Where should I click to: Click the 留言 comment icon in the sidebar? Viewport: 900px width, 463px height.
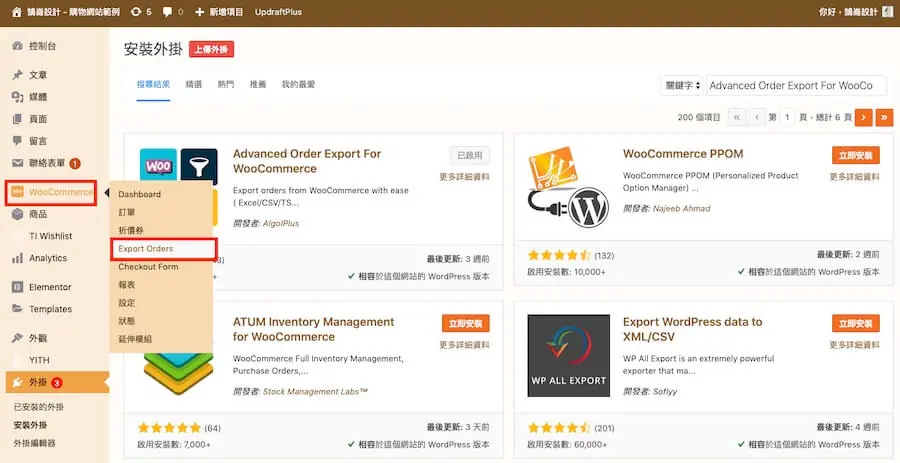[x=17, y=141]
